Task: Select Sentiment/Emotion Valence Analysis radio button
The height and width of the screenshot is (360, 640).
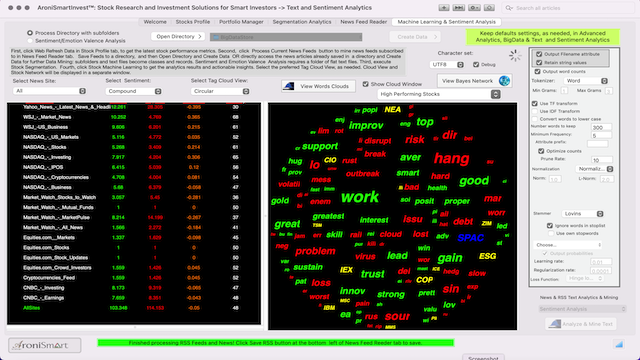Action: coord(30,41)
